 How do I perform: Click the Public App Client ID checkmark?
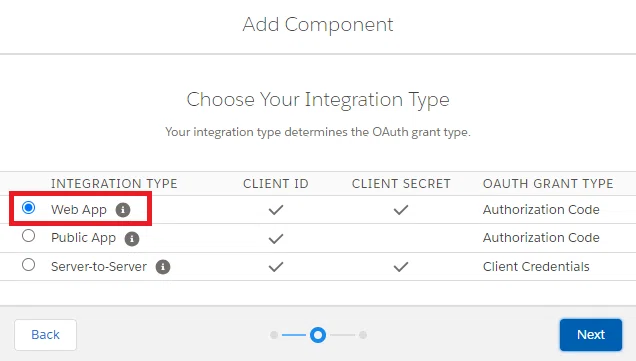276,239
